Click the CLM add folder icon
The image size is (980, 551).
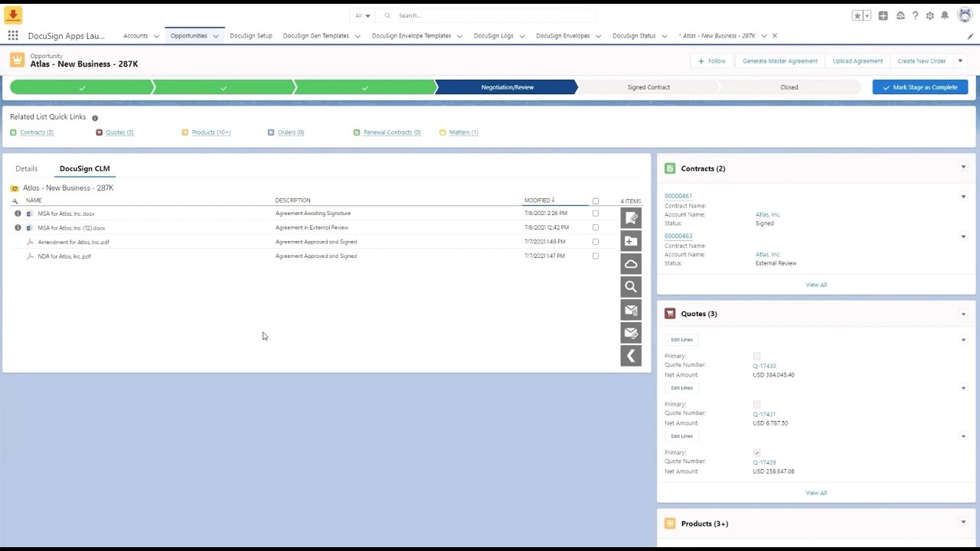tap(631, 241)
